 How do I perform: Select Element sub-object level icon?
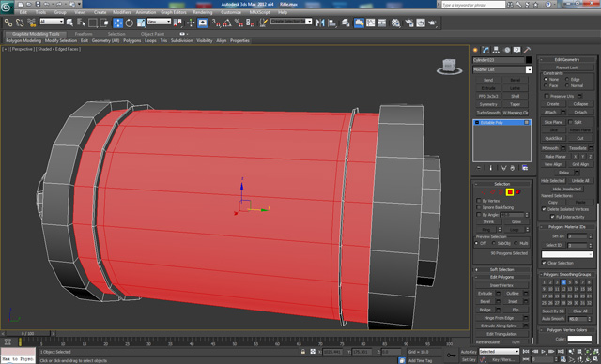pos(518,192)
